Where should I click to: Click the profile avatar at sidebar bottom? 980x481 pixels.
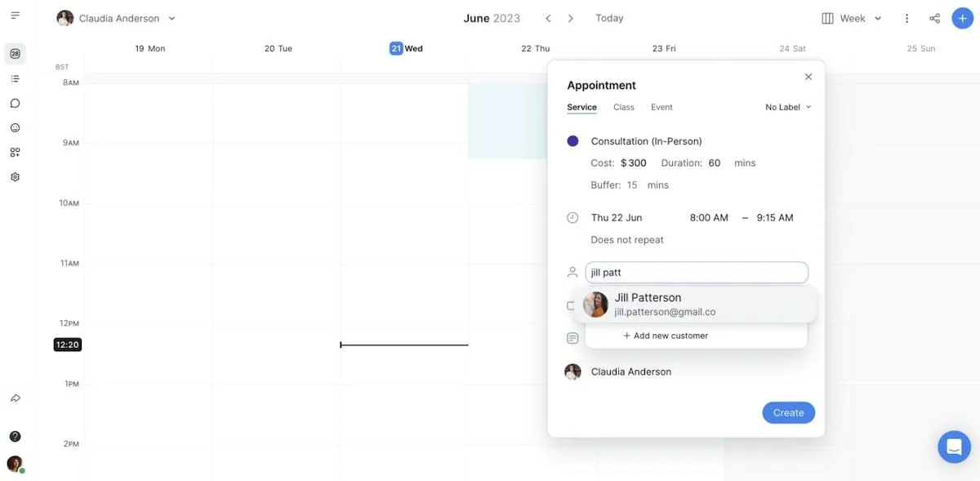(x=15, y=464)
